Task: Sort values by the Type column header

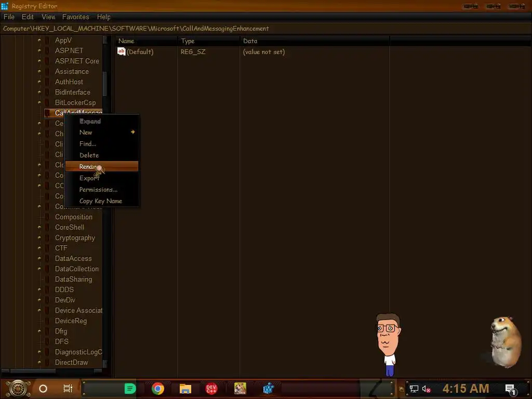Action: [208, 41]
